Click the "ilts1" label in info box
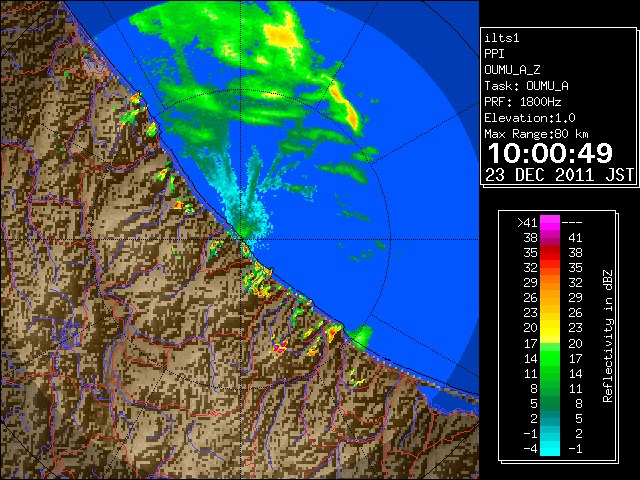Screen dimensions: 640x480 point(502,38)
